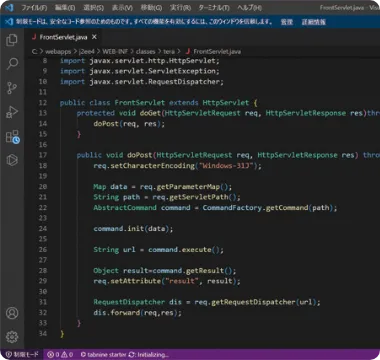Click the 管理 link in restricted mode banner
The width and height of the screenshot is (380, 360).
[x=287, y=22]
